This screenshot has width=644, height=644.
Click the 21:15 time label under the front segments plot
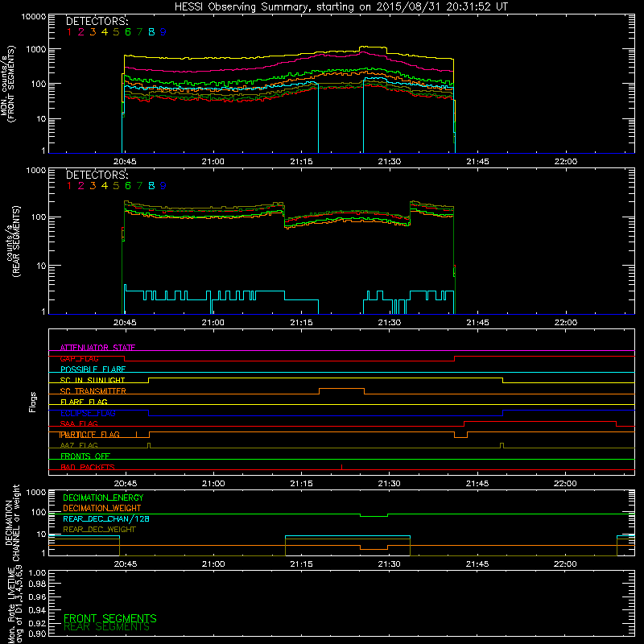point(301,162)
